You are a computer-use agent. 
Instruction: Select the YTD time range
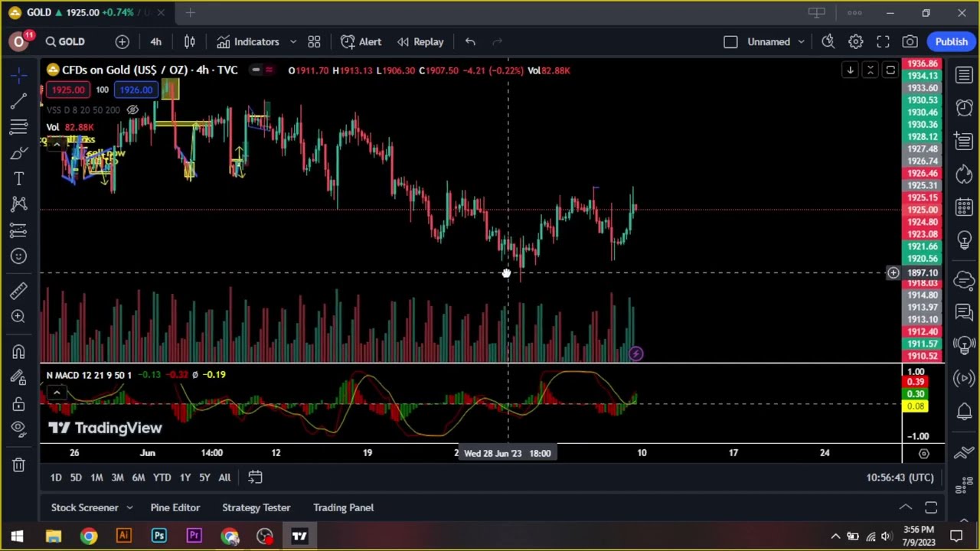[x=162, y=478]
